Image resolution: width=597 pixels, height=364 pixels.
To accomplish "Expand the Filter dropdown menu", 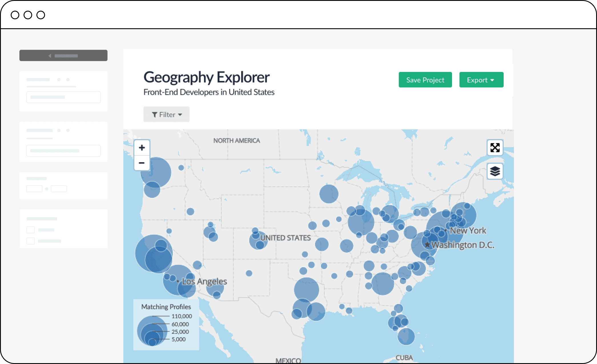I will pos(167,114).
